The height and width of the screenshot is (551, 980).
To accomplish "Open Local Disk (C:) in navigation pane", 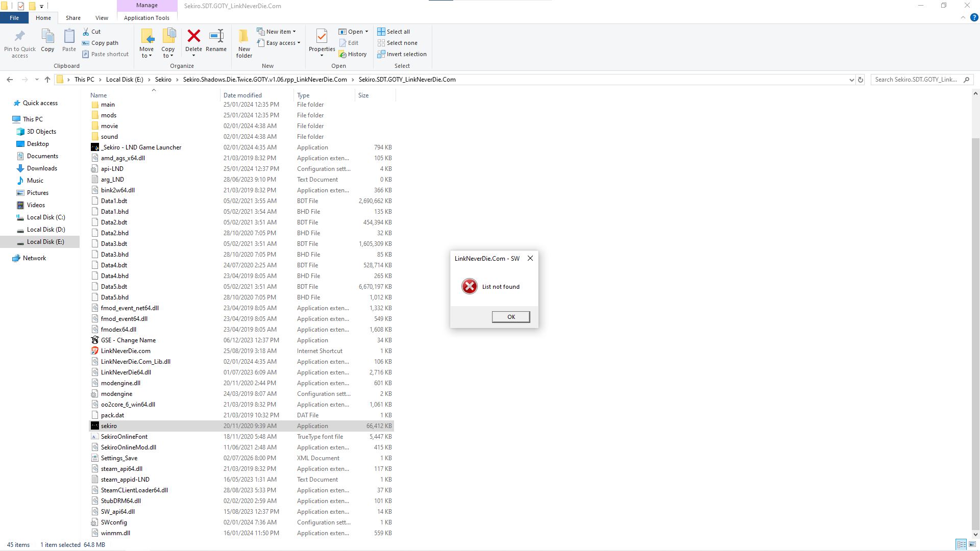I will [x=46, y=217].
